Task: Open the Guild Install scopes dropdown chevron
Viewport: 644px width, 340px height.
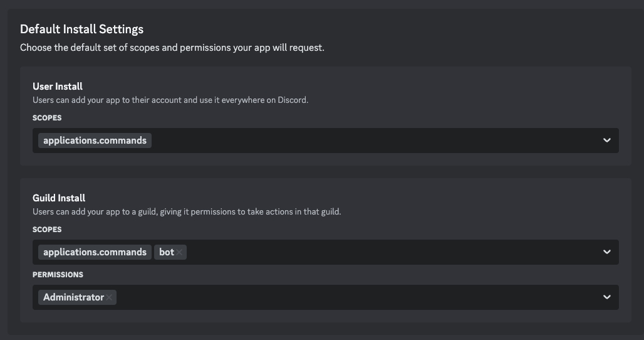Action: (606, 252)
